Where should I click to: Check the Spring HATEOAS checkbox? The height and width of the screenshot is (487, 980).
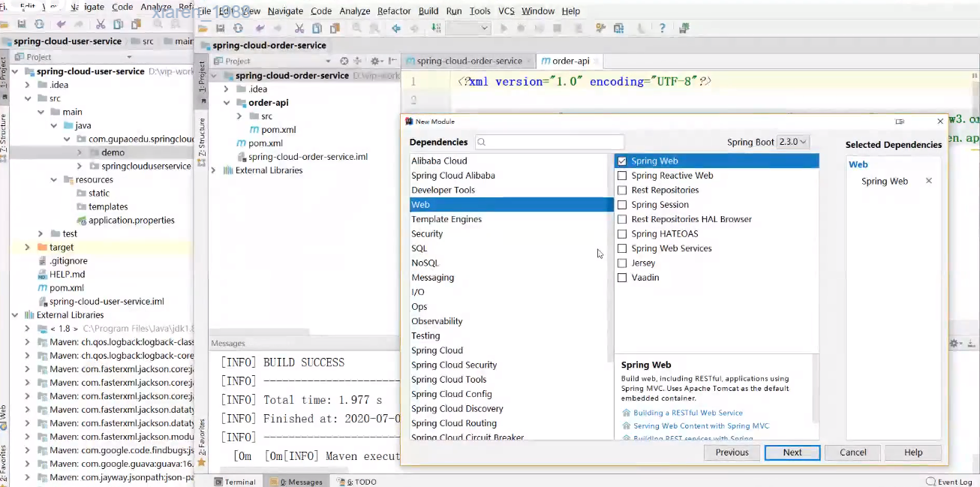[x=621, y=234]
